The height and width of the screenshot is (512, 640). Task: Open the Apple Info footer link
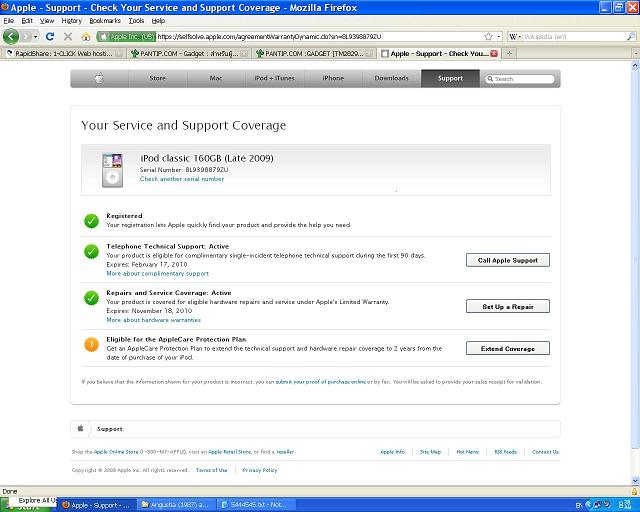392,452
